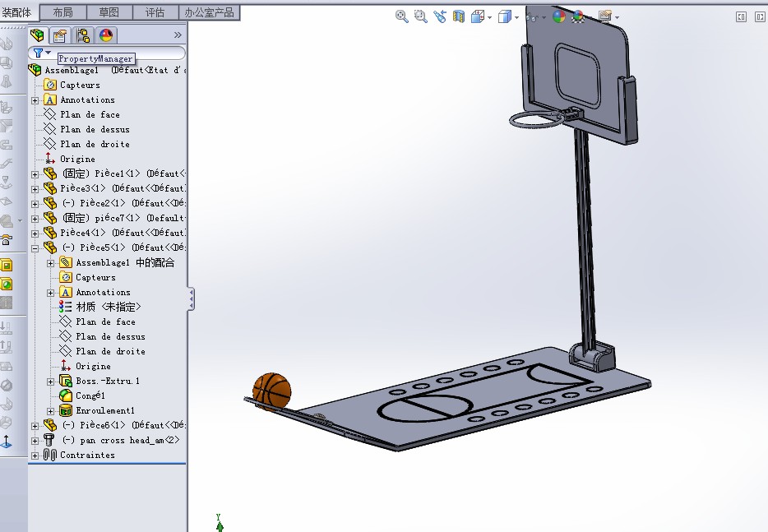The height and width of the screenshot is (532, 768).
Task: Expand the Enroulement1 wrap feature
Action: (x=50, y=411)
